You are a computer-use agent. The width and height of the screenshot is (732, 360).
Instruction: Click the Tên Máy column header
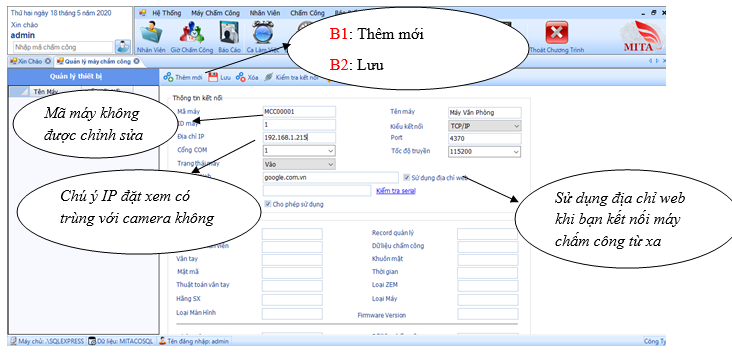tap(45, 92)
